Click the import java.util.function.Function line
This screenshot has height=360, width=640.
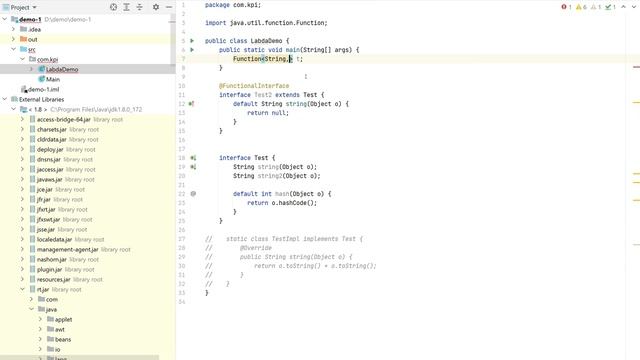pyautogui.click(x=266, y=23)
